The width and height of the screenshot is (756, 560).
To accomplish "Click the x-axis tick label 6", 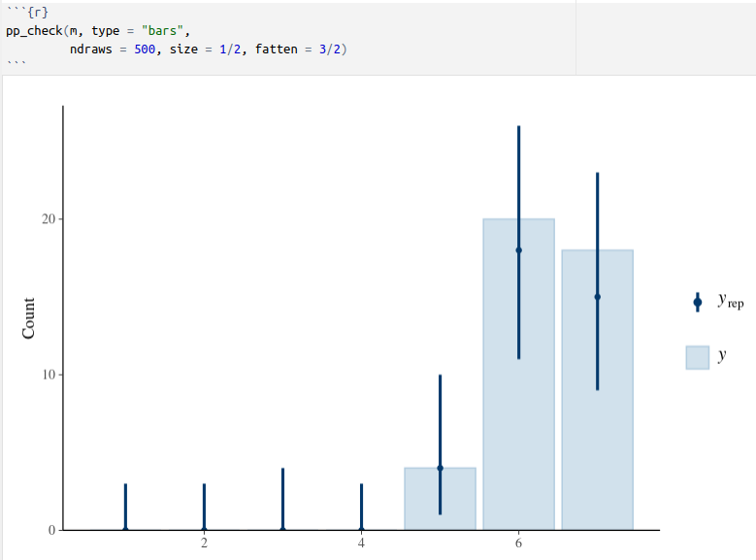I will coord(519,544).
